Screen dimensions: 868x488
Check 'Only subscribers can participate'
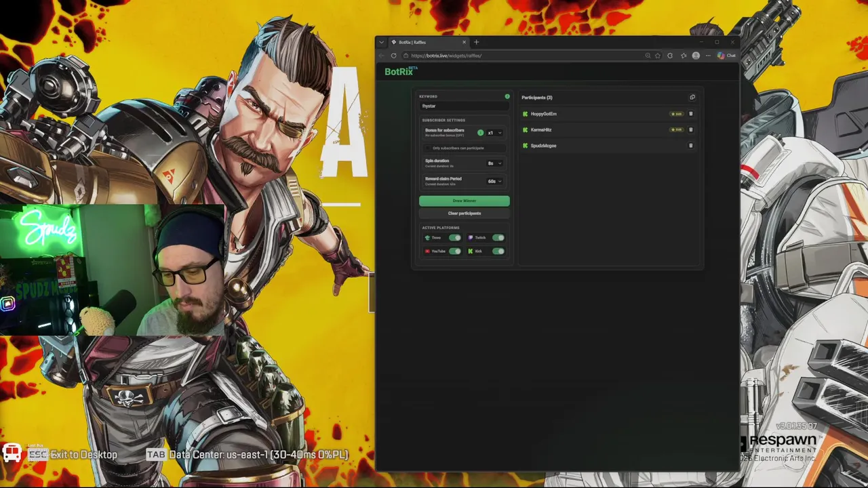pos(429,148)
